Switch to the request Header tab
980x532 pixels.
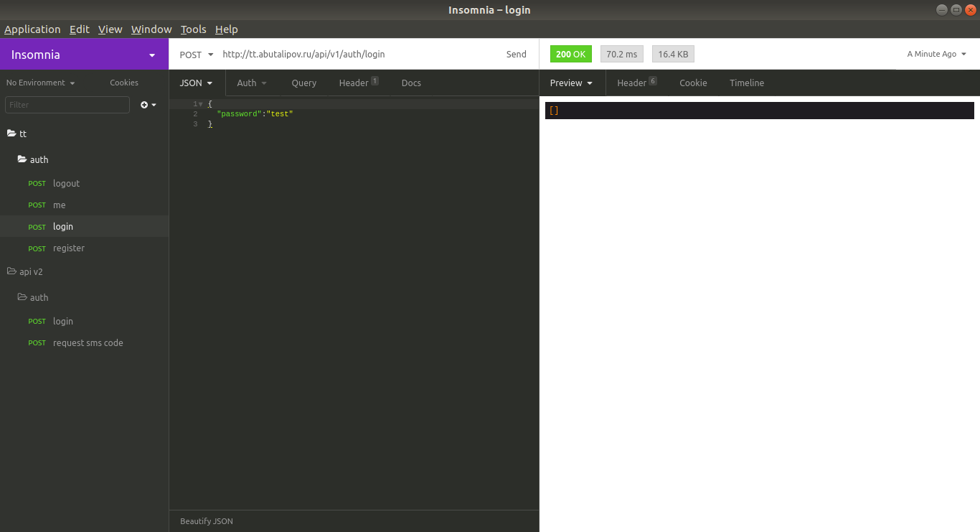tap(358, 83)
